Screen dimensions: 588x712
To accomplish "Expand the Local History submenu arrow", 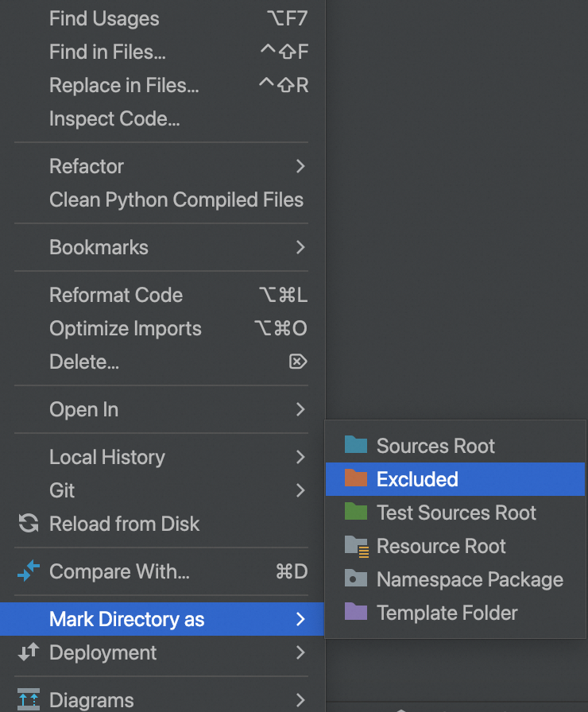I will [300, 457].
